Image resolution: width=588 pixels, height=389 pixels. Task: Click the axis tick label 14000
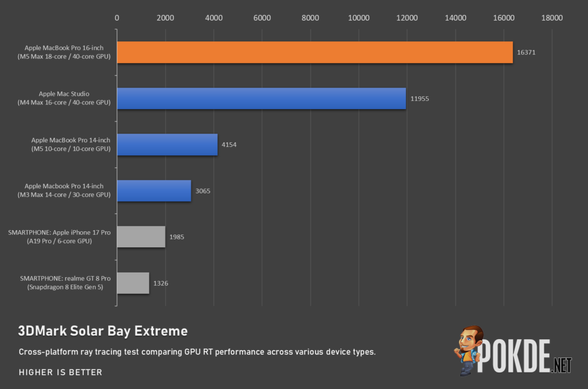(455, 18)
